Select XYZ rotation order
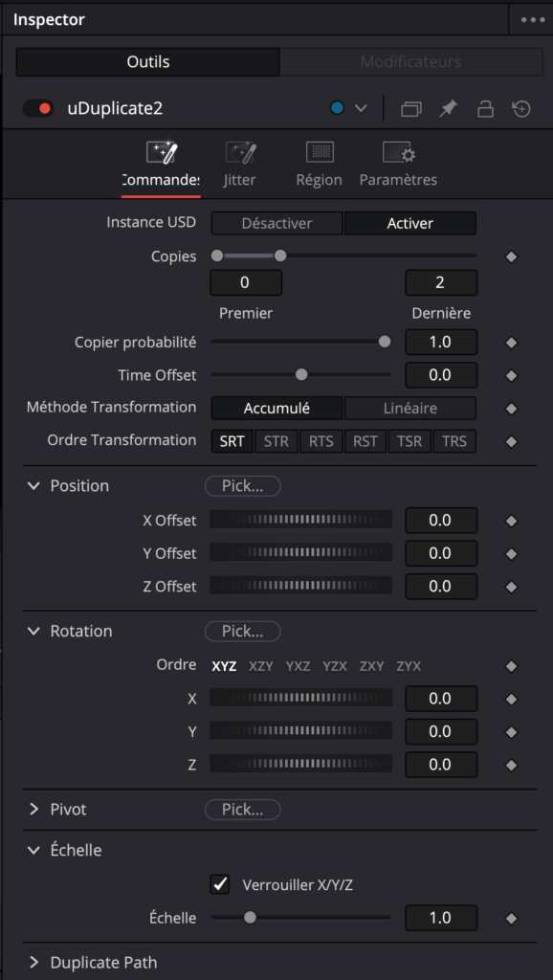The image size is (553, 980). (x=224, y=666)
